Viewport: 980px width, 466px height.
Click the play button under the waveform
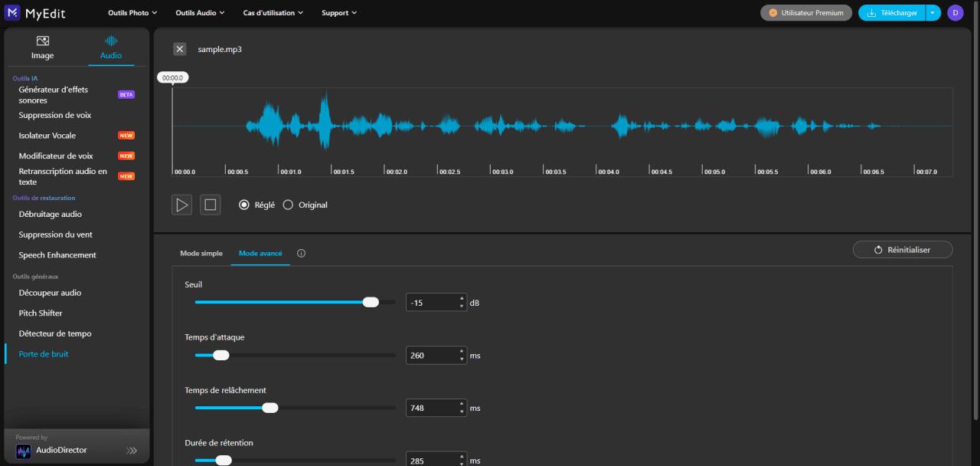[x=181, y=205]
